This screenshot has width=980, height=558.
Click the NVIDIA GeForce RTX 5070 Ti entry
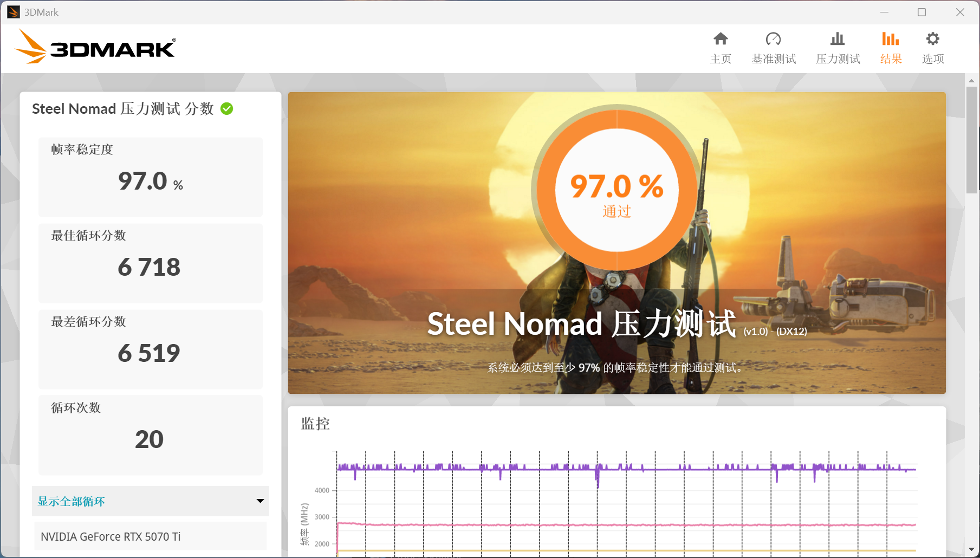coord(151,536)
